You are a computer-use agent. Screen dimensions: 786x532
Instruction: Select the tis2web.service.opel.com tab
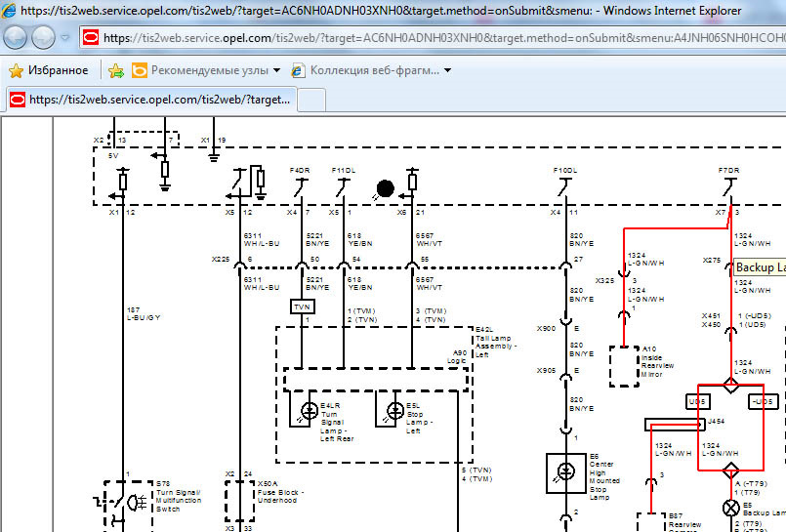coord(151,100)
